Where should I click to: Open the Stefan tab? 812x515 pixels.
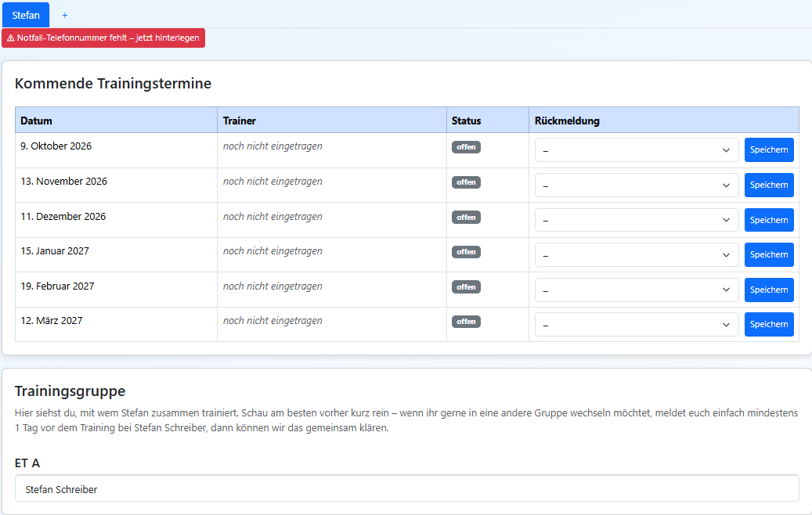tap(26, 15)
